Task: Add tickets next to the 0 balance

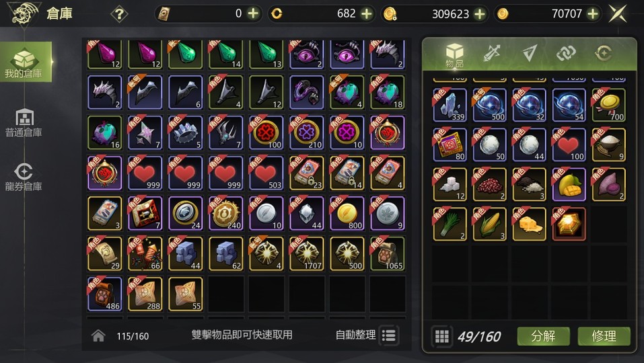Action: tap(254, 14)
